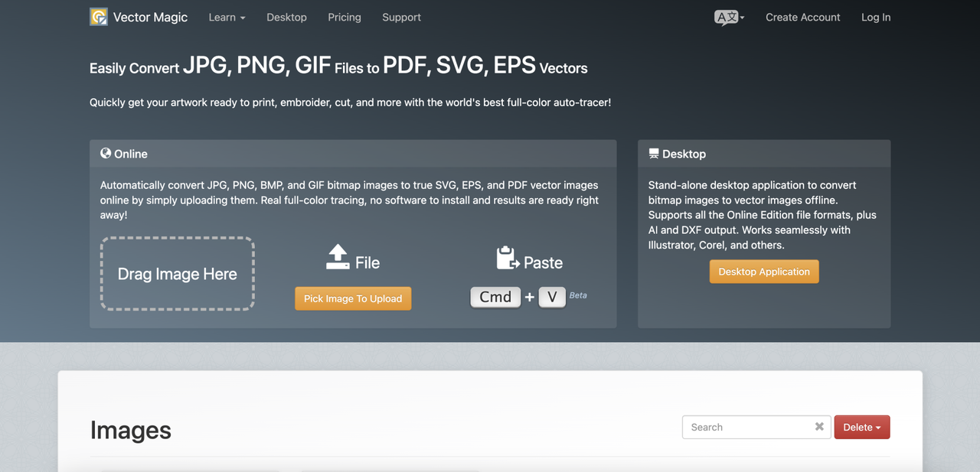Click the 'Easily Convert JPG, PNG, GIF' headline

pyautogui.click(x=338, y=66)
